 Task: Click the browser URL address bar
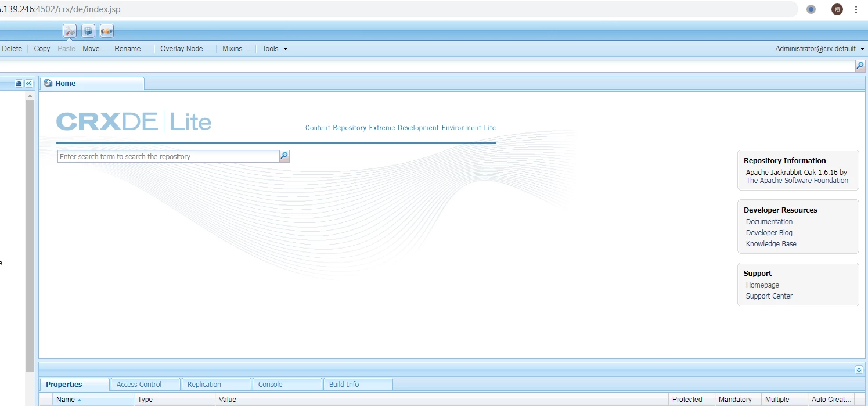point(398,9)
